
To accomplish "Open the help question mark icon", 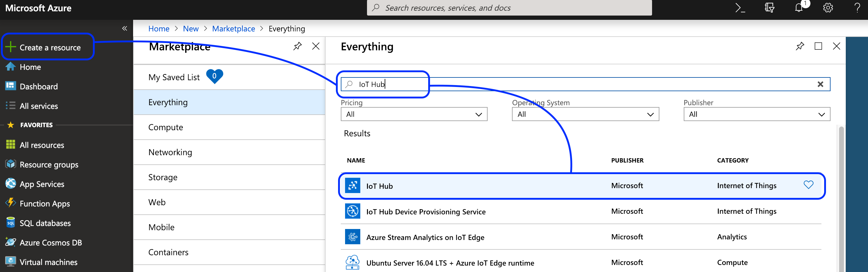I will (x=857, y=8).
